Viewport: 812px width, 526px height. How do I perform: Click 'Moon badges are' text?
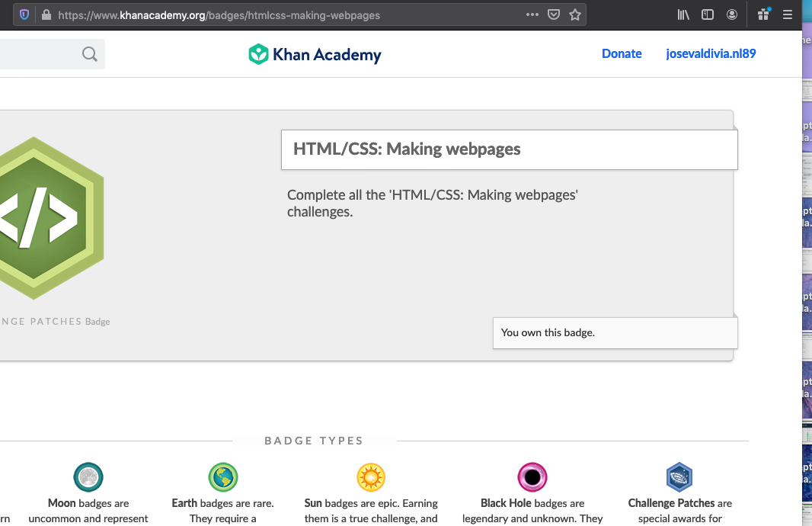click(x=88, y=503)
